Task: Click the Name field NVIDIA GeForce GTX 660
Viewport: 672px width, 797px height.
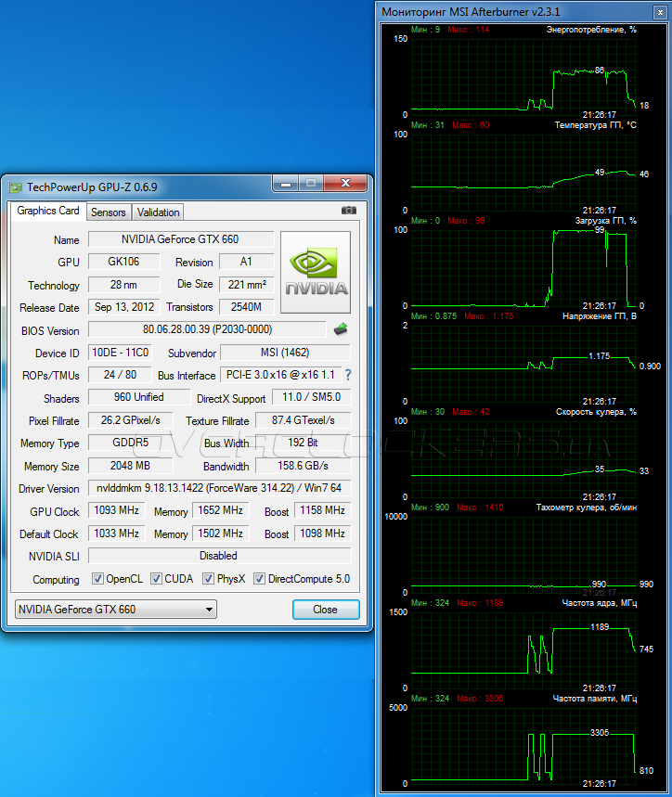Action: [x=180, y=239]
